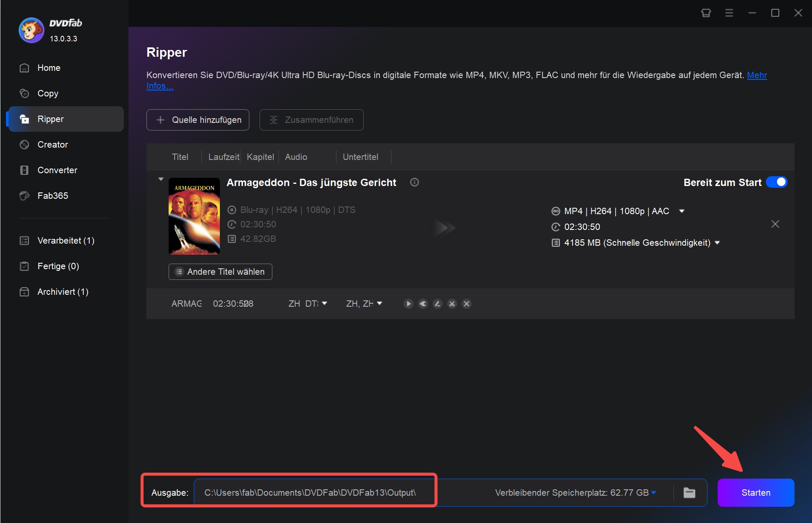Open the trim scissors icon
This screenshot has width=812, height=523.
coord(452,304)
